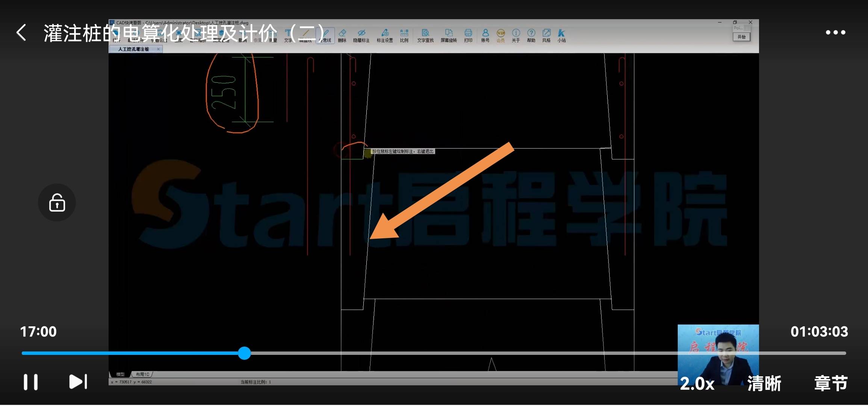The height and width of the screenshot is (406, 868).
Task: Open the 账号 account icon
Action: point(485,36)
